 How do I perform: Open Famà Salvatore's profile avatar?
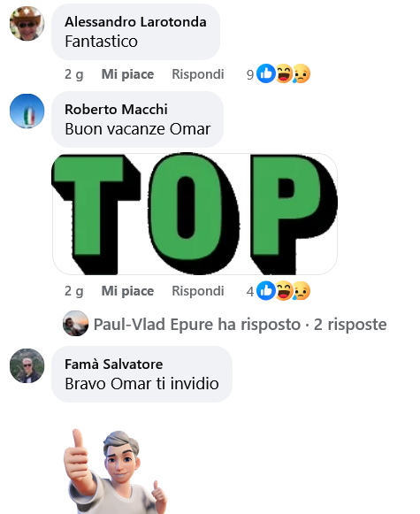[27, 365]
